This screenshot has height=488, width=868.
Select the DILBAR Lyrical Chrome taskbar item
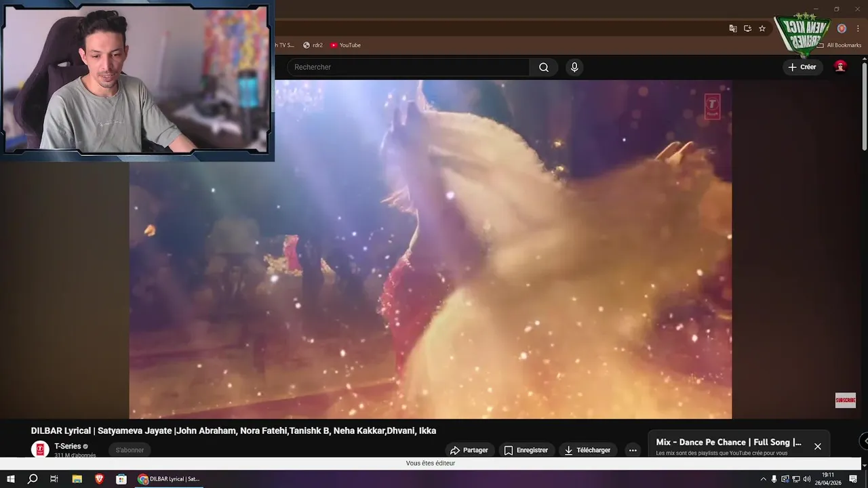[168, 479]
